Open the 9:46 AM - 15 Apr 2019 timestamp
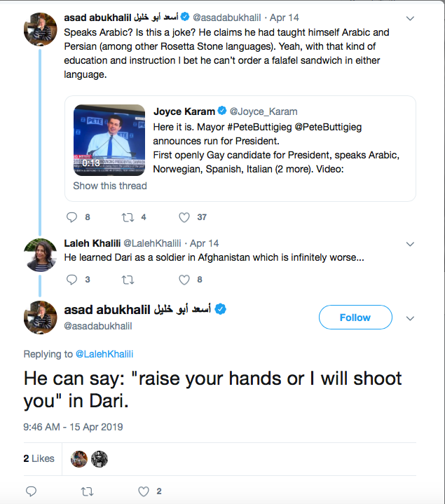445x504 pixels. coord(73,426)
